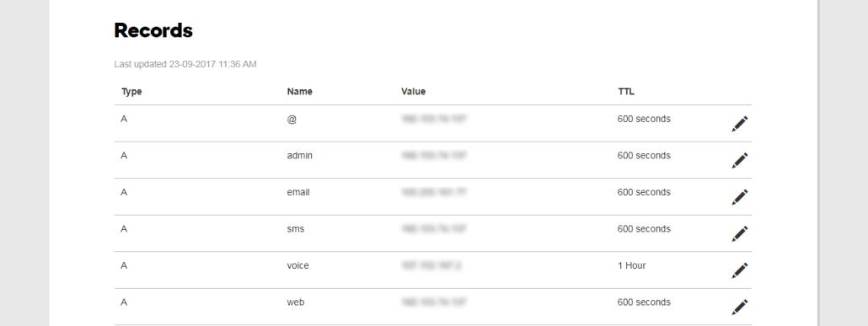The image size is (868, 326).
Task: Sort records by Name column header
Action: point(299,92)
